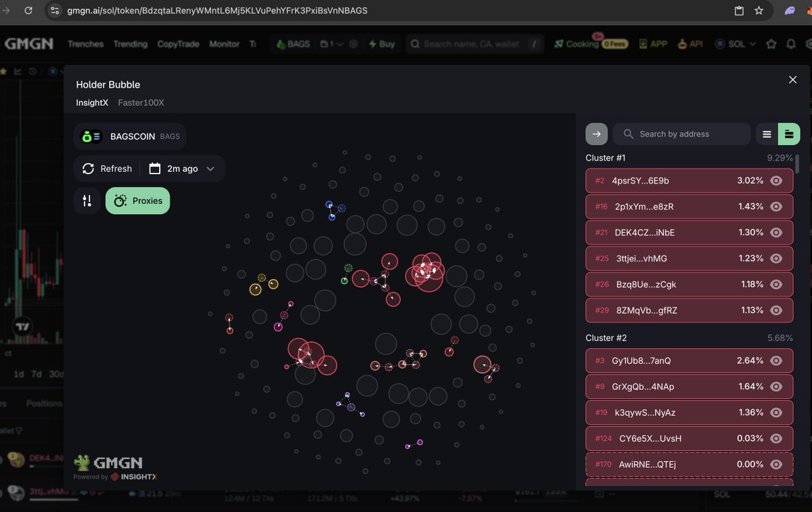
Task: Open the API link
Action: click(x=690, y=44)
